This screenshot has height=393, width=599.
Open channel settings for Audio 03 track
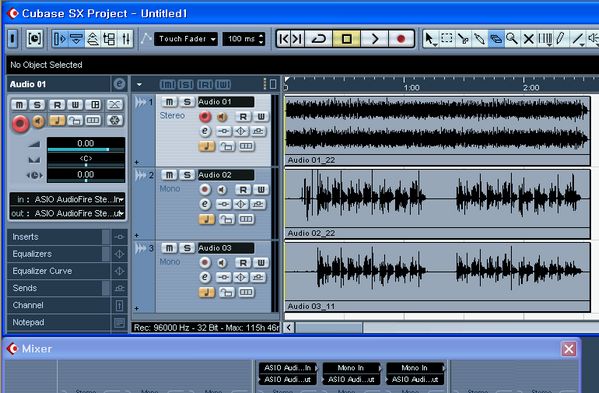pos(205,277)
